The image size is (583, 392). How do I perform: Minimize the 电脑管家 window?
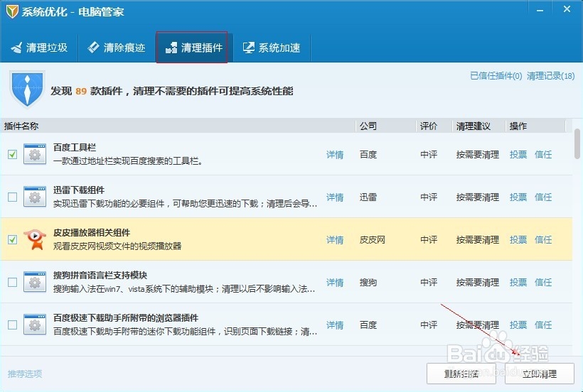coord(540,11)
